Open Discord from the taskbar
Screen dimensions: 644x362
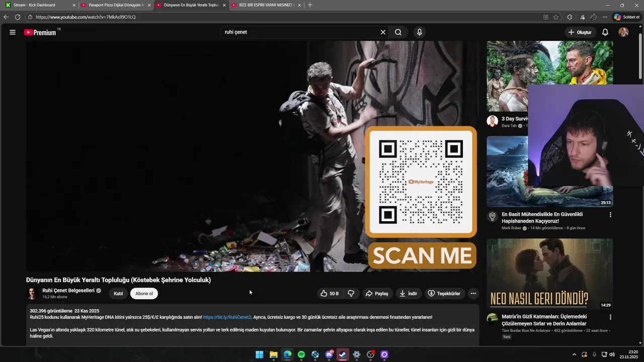click(329, 354)
